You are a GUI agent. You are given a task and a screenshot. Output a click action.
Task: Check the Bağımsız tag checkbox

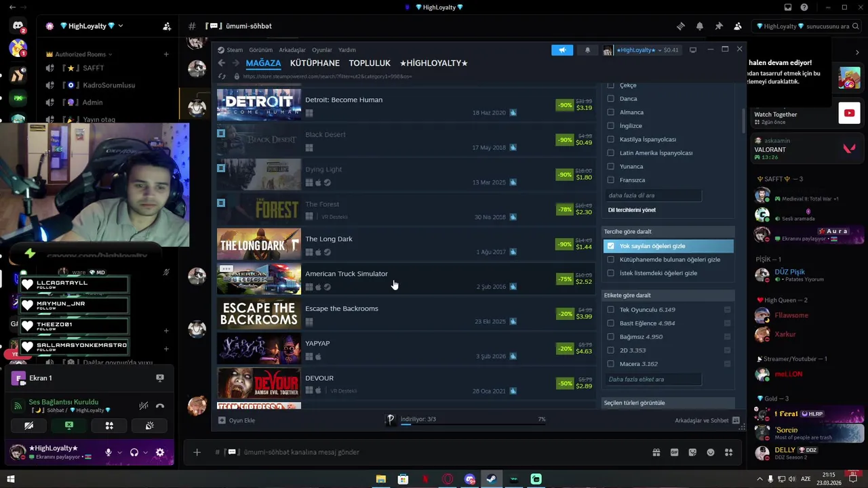point(610,337)
